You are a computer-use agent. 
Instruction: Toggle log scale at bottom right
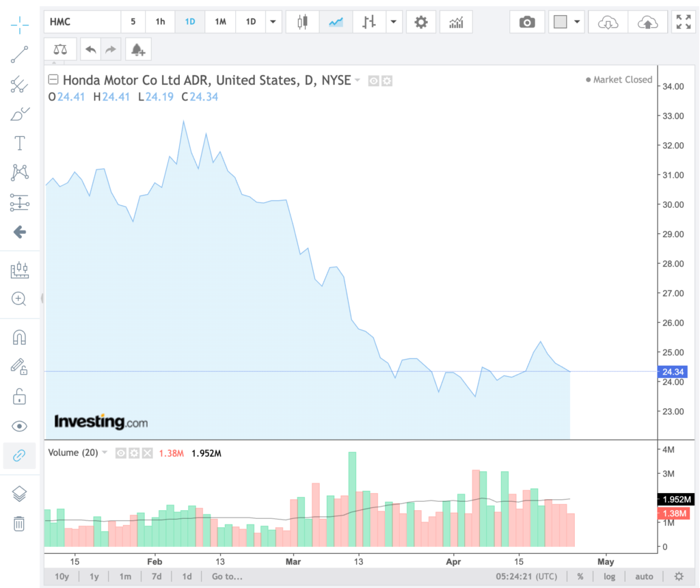[x=609, y=576]
